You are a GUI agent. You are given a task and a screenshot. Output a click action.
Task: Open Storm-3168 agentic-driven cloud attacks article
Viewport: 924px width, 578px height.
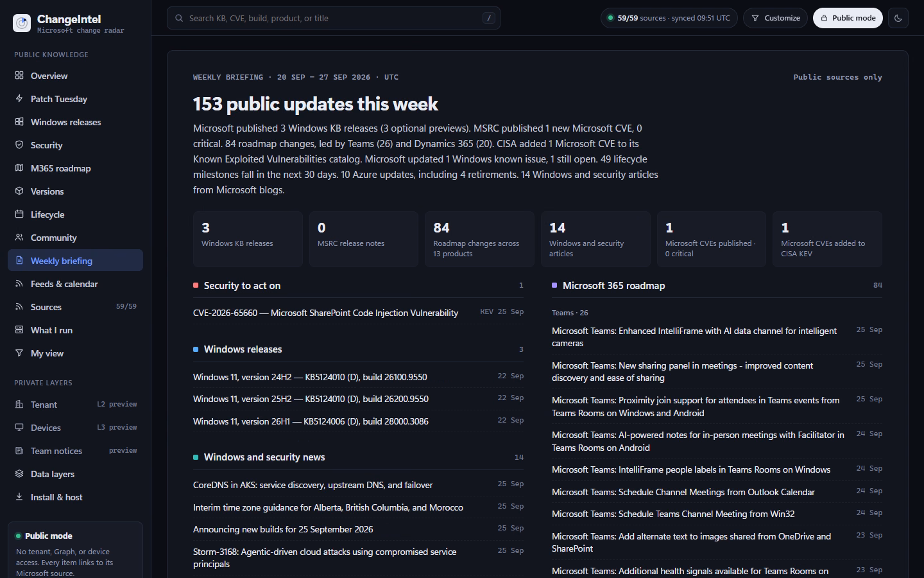[x=358, y=557]
